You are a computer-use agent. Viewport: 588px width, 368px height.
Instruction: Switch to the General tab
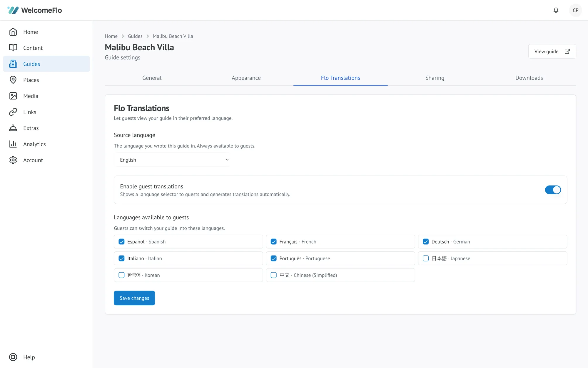152,78
